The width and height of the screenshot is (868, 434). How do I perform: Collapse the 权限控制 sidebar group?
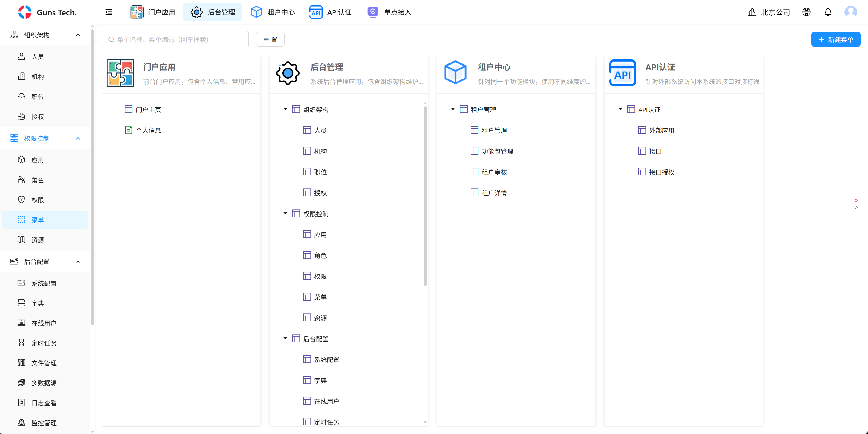point(78,138)
